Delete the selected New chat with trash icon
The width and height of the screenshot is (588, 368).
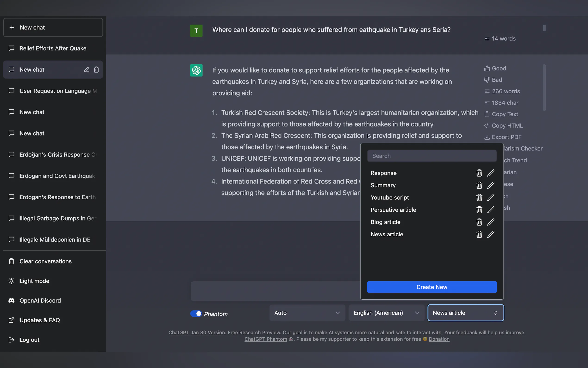coord(96,70)
